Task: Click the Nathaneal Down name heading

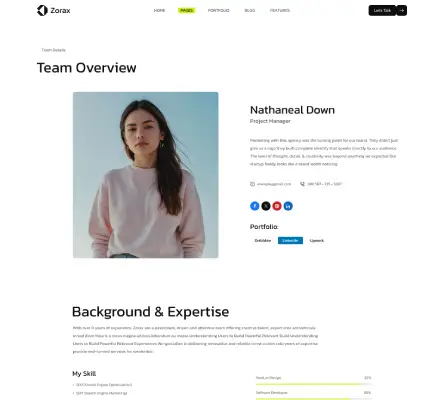Action: tap(292, 110)
